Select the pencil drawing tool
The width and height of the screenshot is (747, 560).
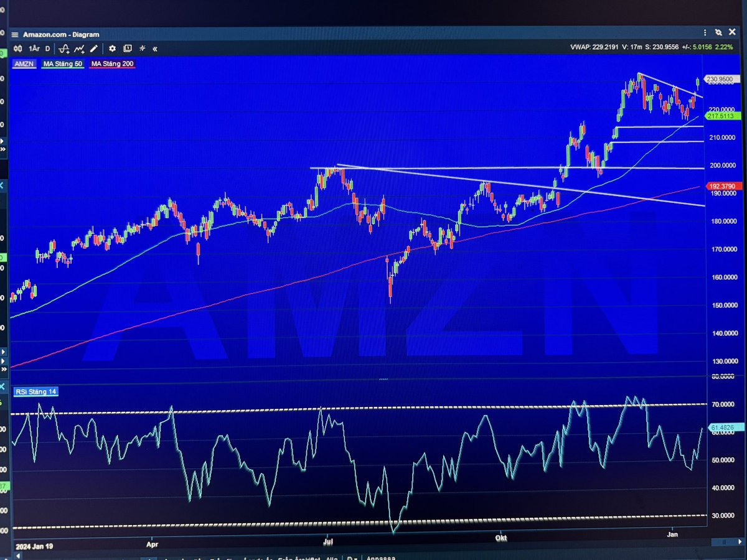[94, 49]
